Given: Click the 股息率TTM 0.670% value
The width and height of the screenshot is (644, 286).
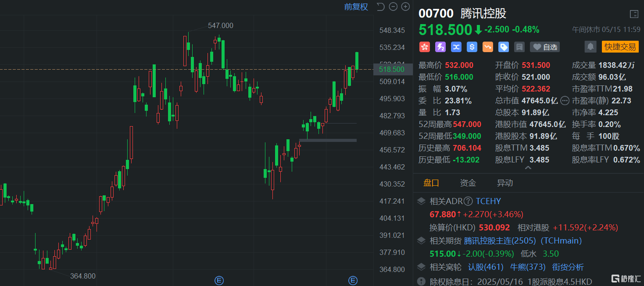Looking at the screenshot, I should pyautogui.click(x=626, y=148).
